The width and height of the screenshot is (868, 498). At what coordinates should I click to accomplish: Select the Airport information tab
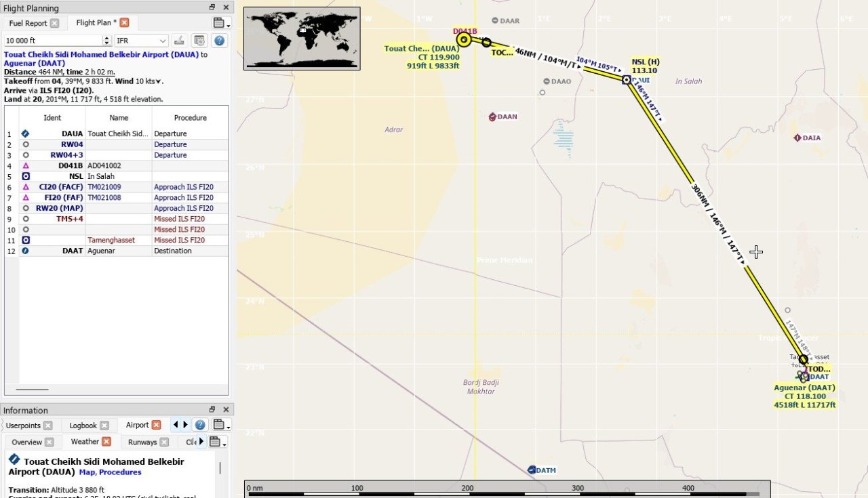(x=142, y=426)
